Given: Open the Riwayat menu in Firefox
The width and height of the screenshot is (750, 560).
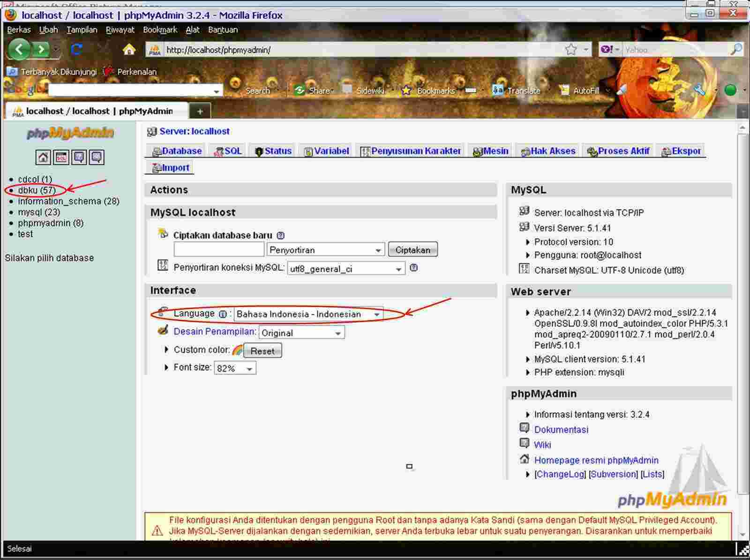Looking at the screenshot, I should point(120,29).
